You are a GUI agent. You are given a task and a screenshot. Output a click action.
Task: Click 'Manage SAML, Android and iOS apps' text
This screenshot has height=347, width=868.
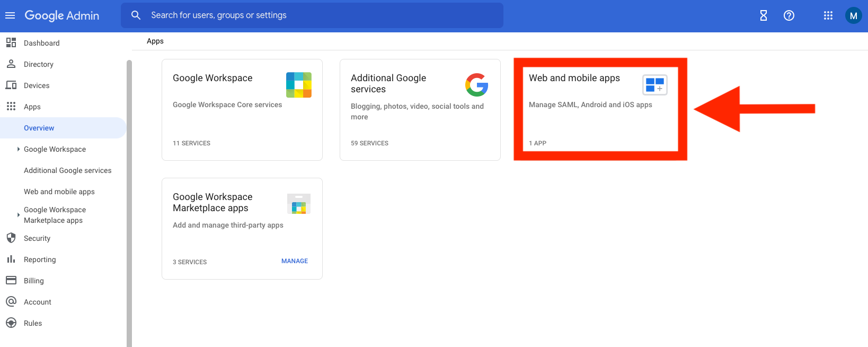[x=590, y=105]
